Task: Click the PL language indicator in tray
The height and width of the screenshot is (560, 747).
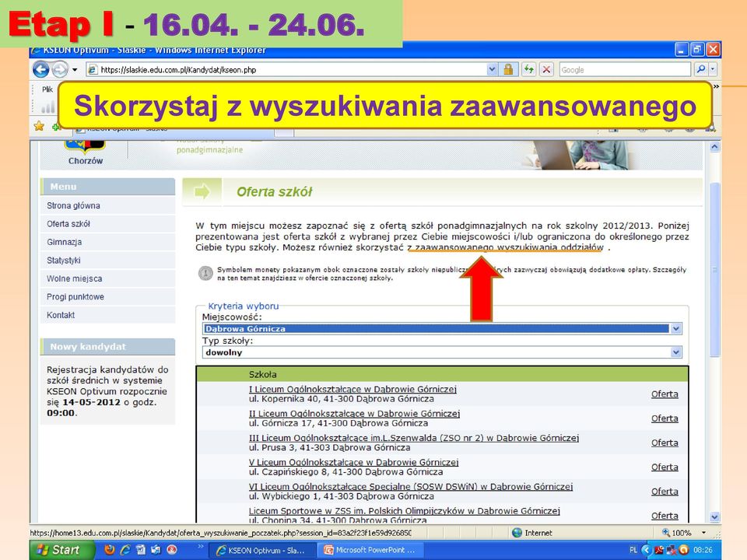Action: tap(633, 550)
